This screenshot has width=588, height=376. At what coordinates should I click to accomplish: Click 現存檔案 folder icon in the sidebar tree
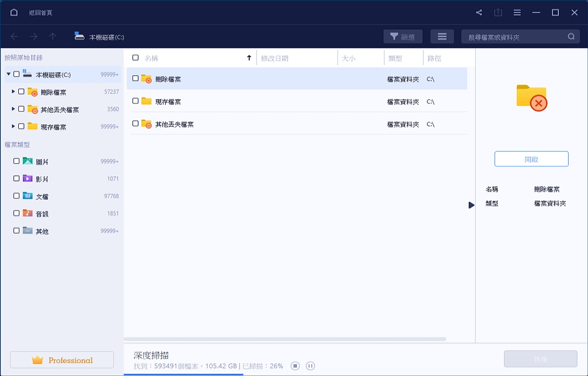(x=32, y=126)
